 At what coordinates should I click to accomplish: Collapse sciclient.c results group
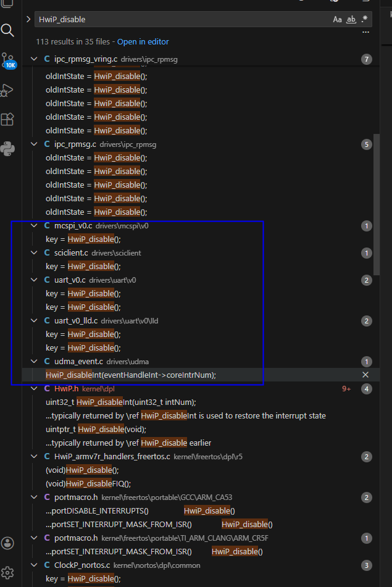coord(34,253)
